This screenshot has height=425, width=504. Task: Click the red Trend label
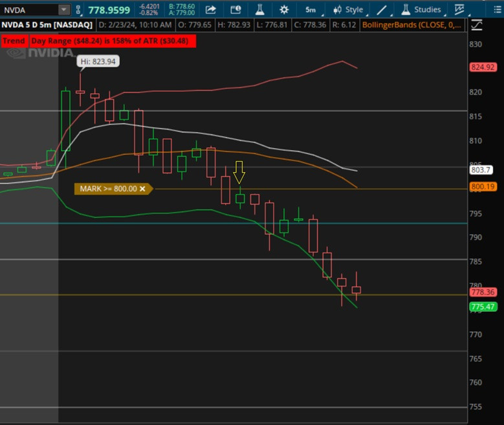[x=14, y=41]
